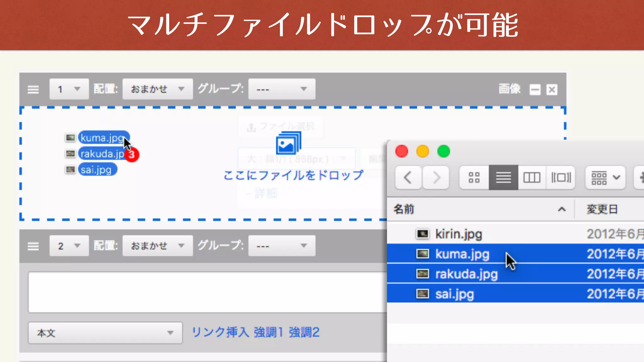Click the small icon beside dragged kuma.jpg
The height and width of the screenshot is (362, 644).
click(x=70, y=138)
